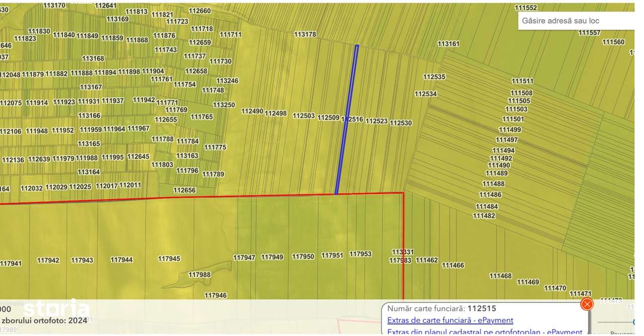Viewport: 644px width, 336px height.
Task: Click parcel label 112523
Action: pyautogui.click(x=376, y=121)
